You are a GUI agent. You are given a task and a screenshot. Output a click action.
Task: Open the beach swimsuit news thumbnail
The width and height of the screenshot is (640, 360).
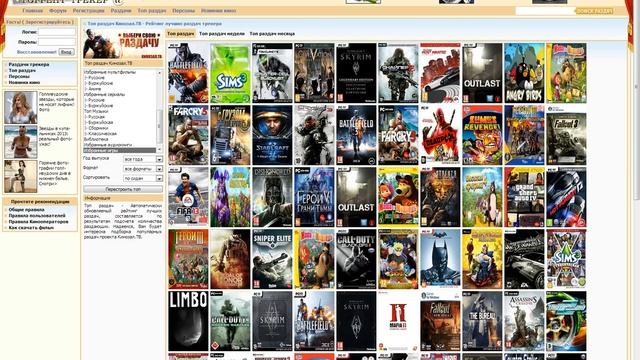pos(20,142)
